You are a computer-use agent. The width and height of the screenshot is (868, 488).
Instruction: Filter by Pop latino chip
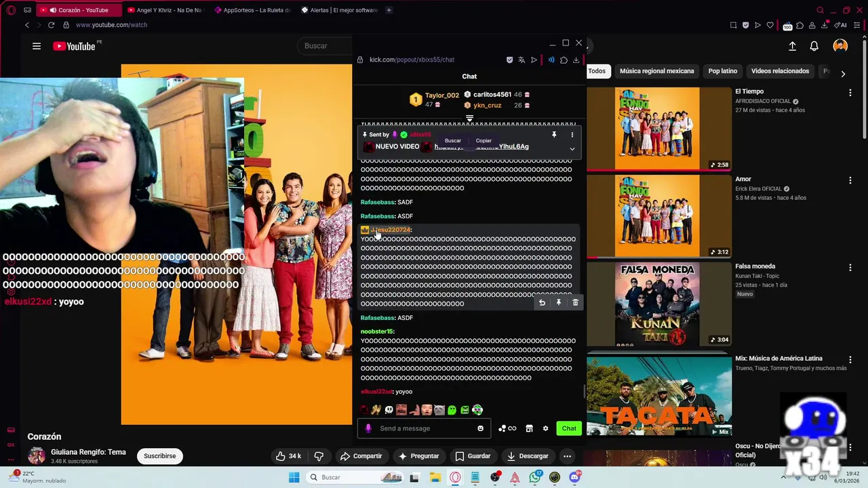[x=722, y=71]
